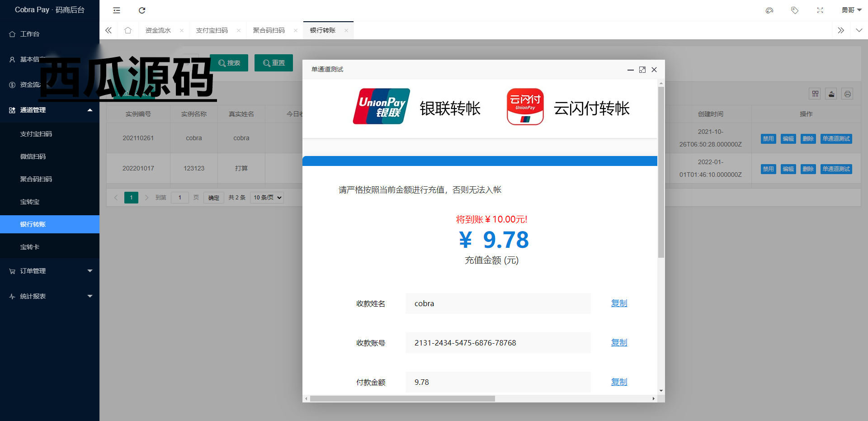
Task: Open table column filter grid icon
Action: (x=815, y=94)
